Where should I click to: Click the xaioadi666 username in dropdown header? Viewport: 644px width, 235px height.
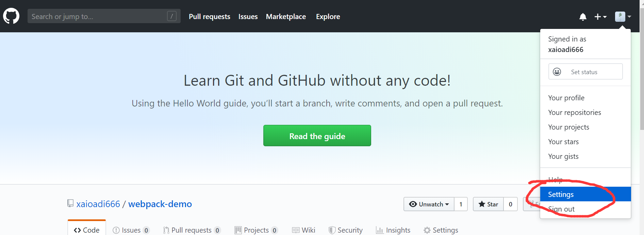click(566, 50)
